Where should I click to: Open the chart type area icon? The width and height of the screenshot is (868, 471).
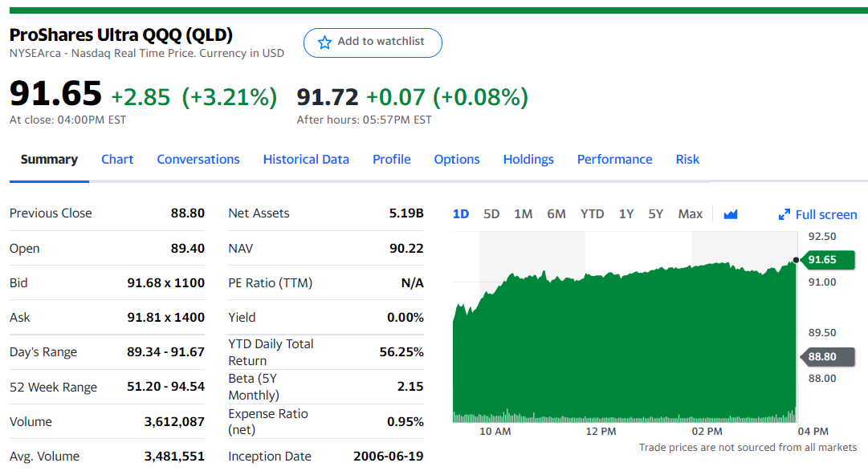(731, 214)
